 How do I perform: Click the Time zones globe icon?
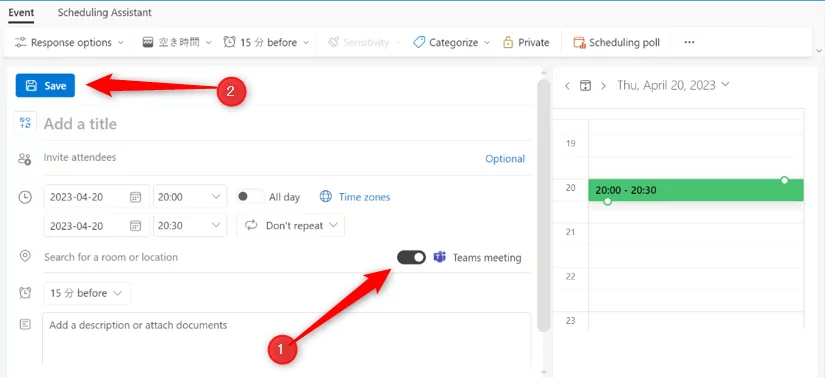(x=326, y=197)
